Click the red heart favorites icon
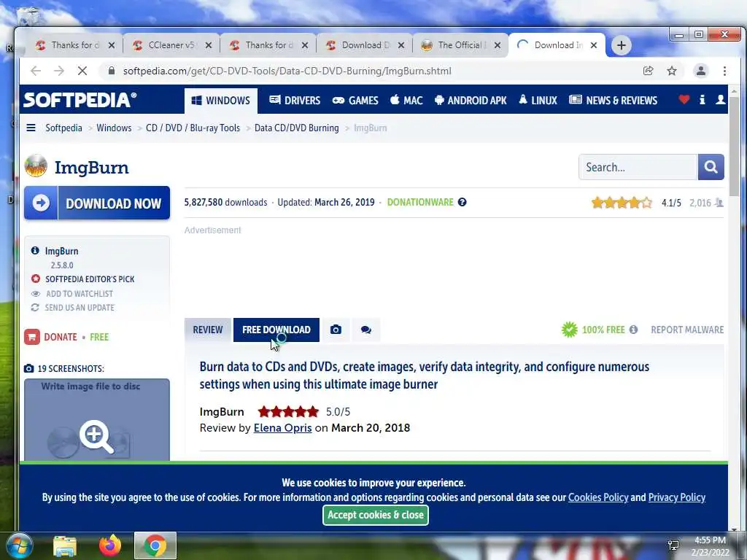Screen dimensions: 747x560 point(684,99)
